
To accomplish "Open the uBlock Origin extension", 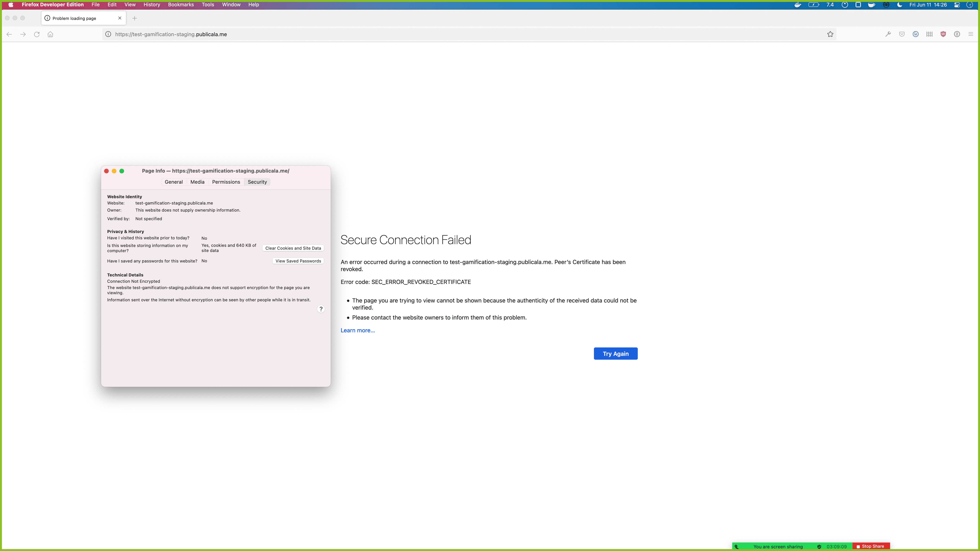I will 943,34.
